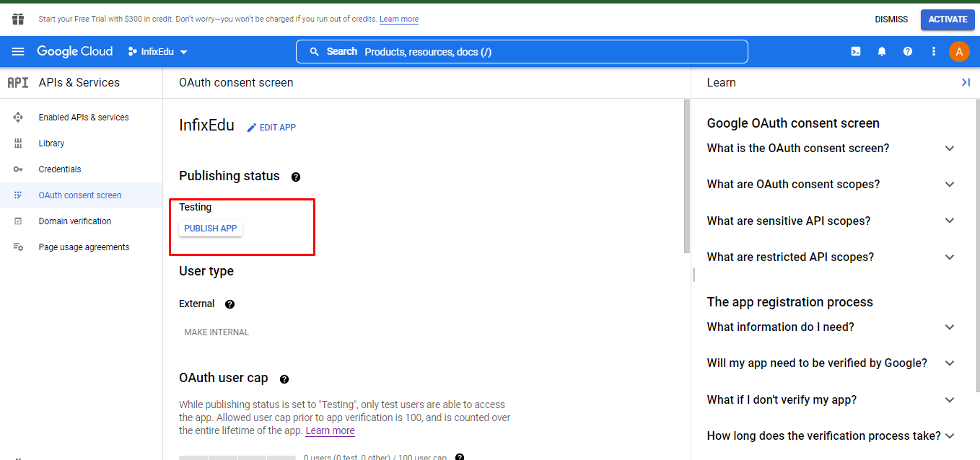
Task: Click the Page usage agreements settings icon
Action: pos(18,247)
